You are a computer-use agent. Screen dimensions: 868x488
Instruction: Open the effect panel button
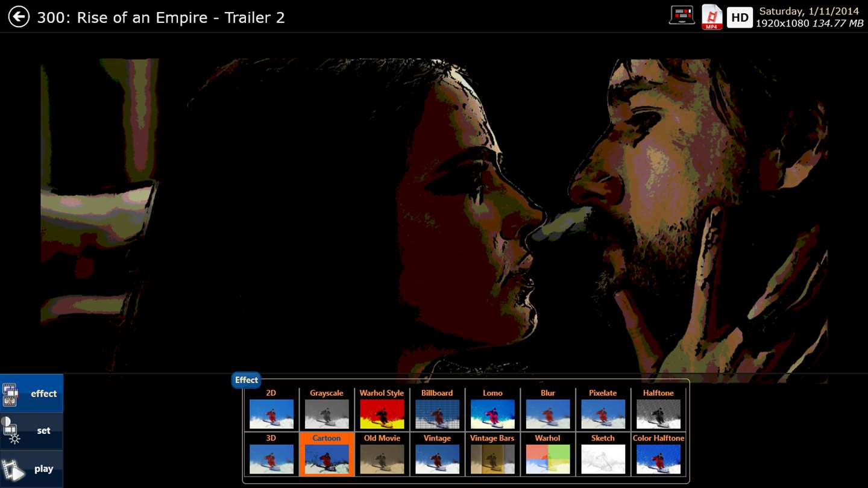[31, 393]
